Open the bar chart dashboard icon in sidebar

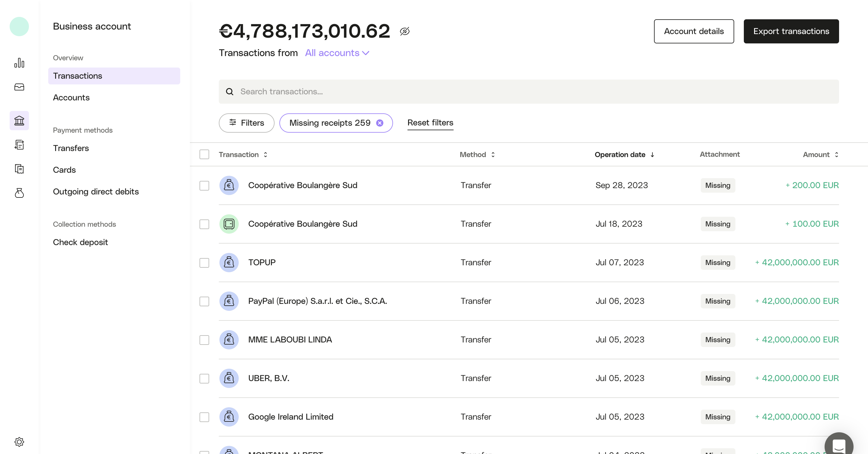19,63
